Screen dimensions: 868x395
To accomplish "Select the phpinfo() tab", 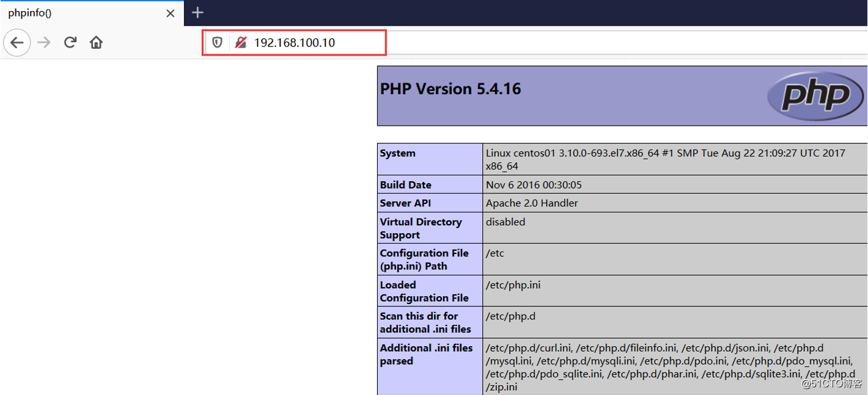I will tap(92, 13).
